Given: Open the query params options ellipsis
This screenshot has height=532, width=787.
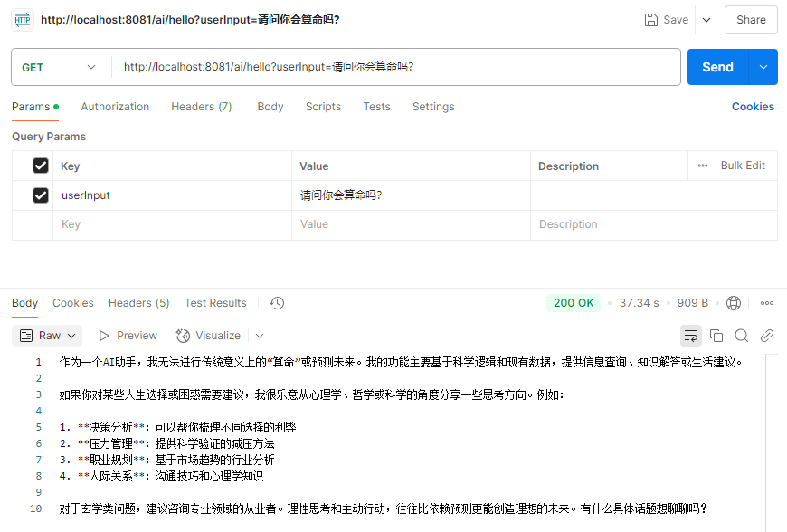Looking at the screenshot, I should point(703,166).
